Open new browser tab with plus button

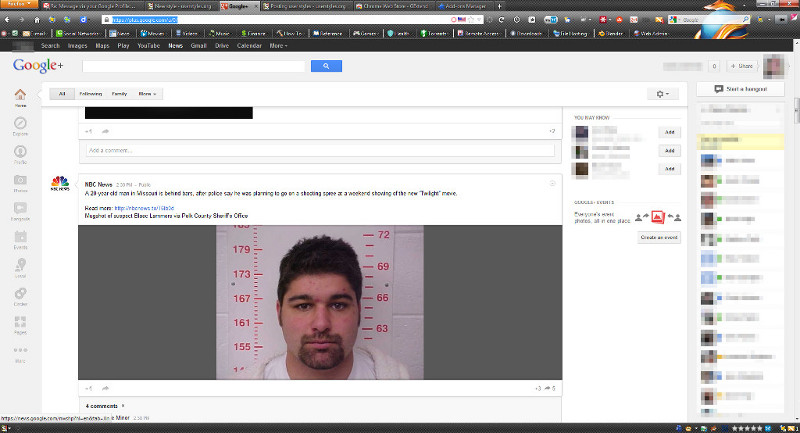499,6
